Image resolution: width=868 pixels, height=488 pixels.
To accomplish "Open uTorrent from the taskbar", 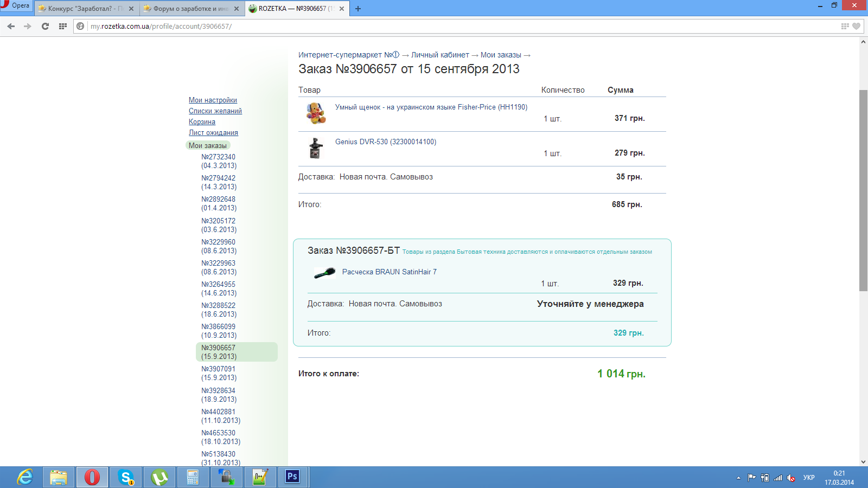I will [x=159, y=477].
